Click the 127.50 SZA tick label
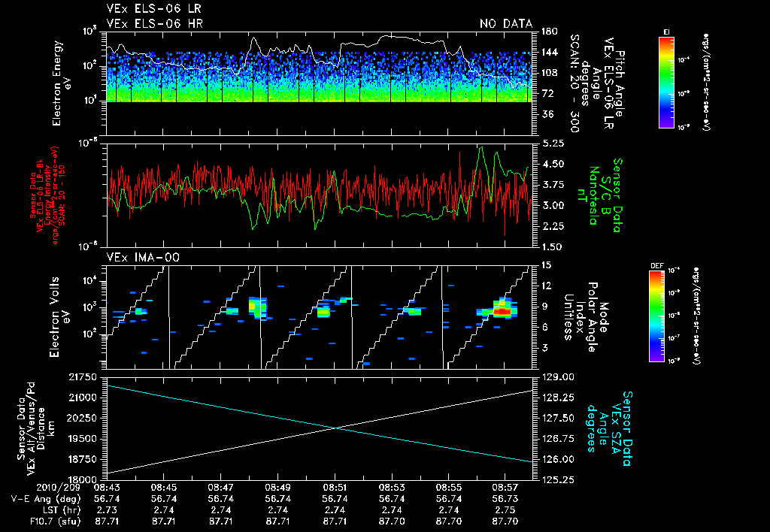The image size is (770, 532). tap(557, 418)
